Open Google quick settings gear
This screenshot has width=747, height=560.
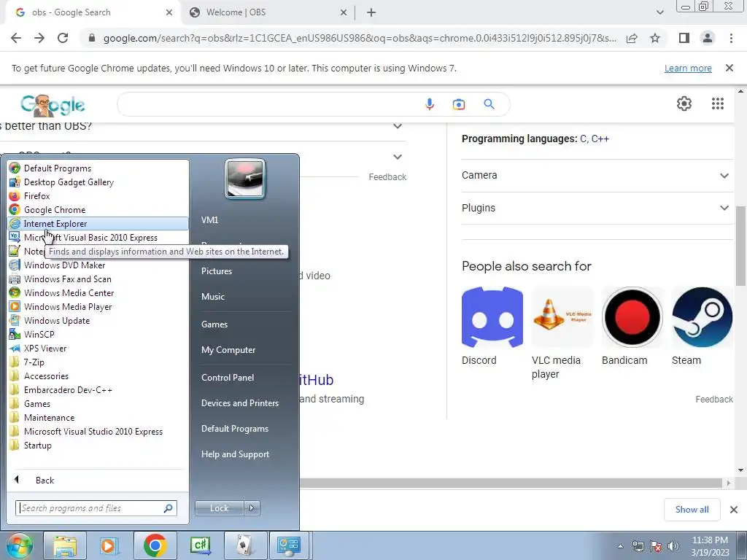[684, 104]
